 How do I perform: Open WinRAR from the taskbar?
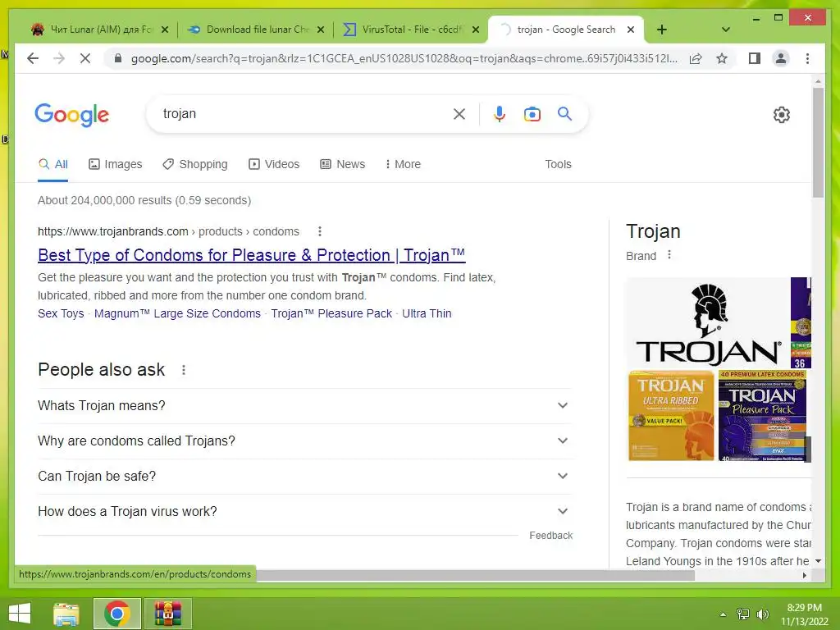(x=167, y=614)
